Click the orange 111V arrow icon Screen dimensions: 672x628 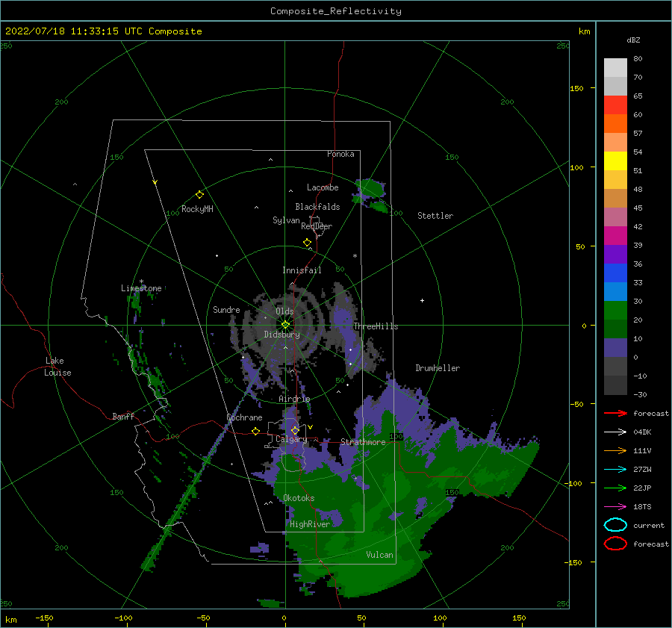coord(615,450)
